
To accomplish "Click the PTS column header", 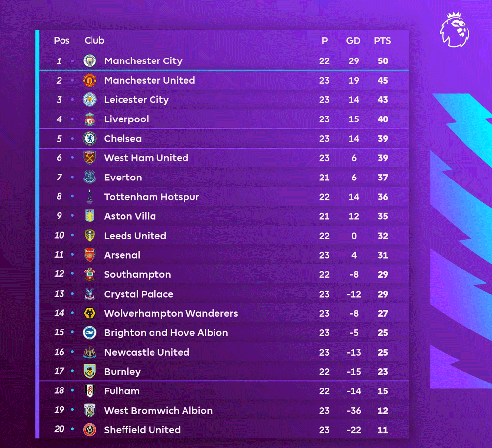I will (382, 41).
